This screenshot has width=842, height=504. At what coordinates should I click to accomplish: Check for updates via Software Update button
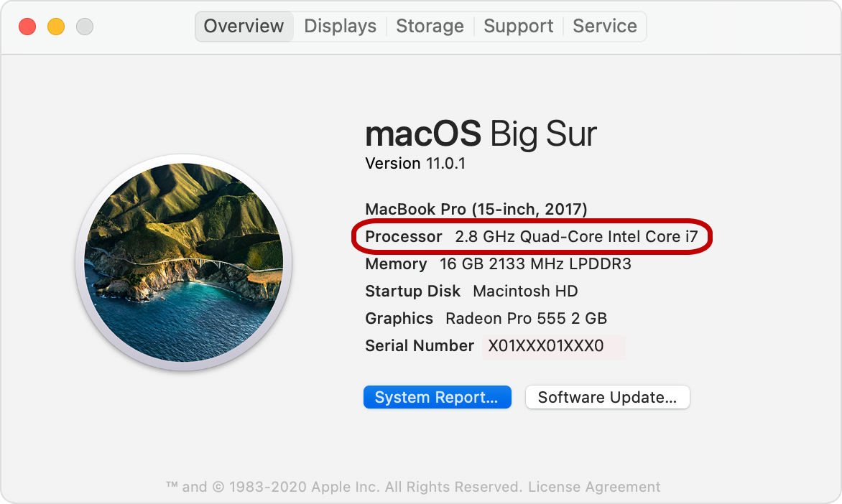pyautogui.click(x=607, y=397)
